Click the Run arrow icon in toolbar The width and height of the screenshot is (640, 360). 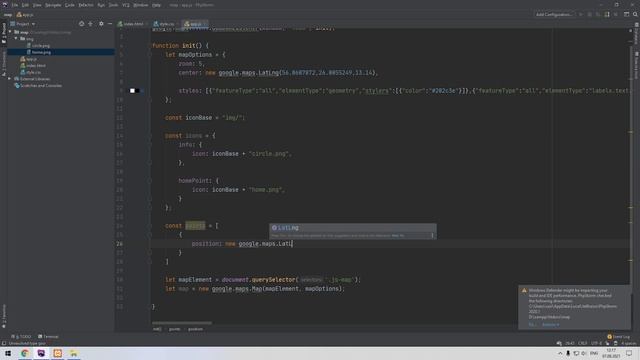[581, 14]
